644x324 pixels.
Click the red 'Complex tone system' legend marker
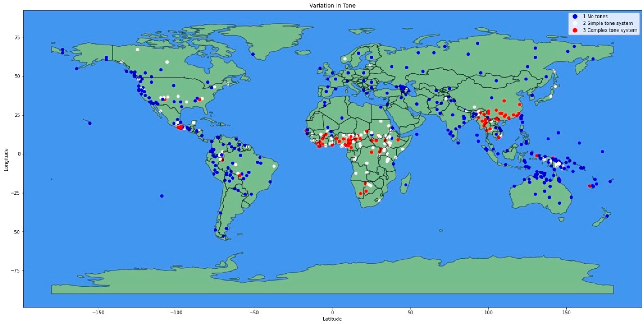point(575,30)
